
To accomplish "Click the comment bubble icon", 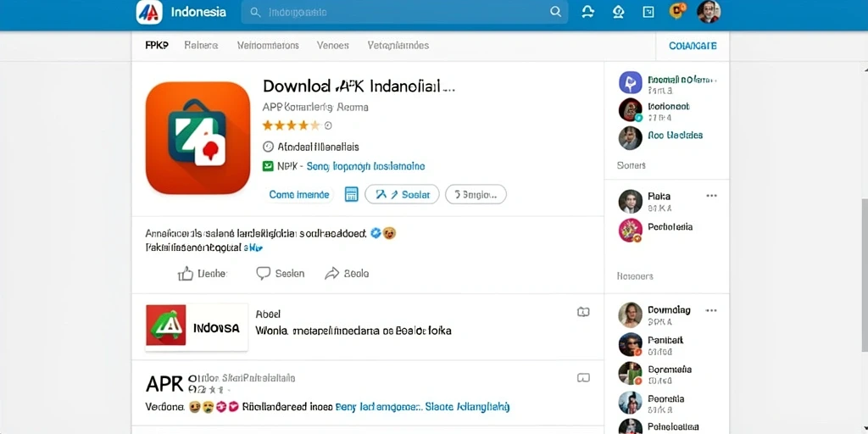I will [264, 273].
